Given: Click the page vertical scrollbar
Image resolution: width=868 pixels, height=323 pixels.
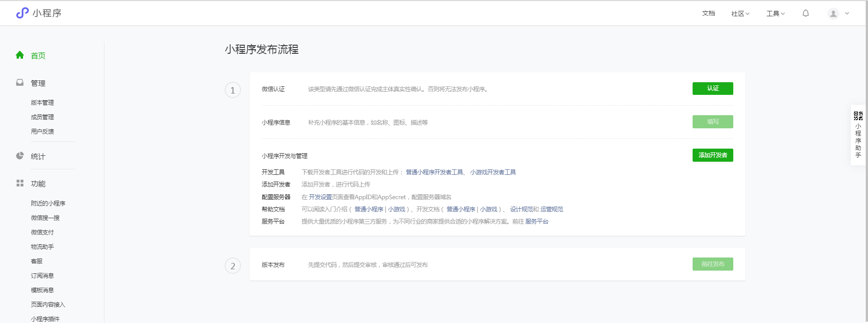Looking at the screenshot, I should point(866,161).
